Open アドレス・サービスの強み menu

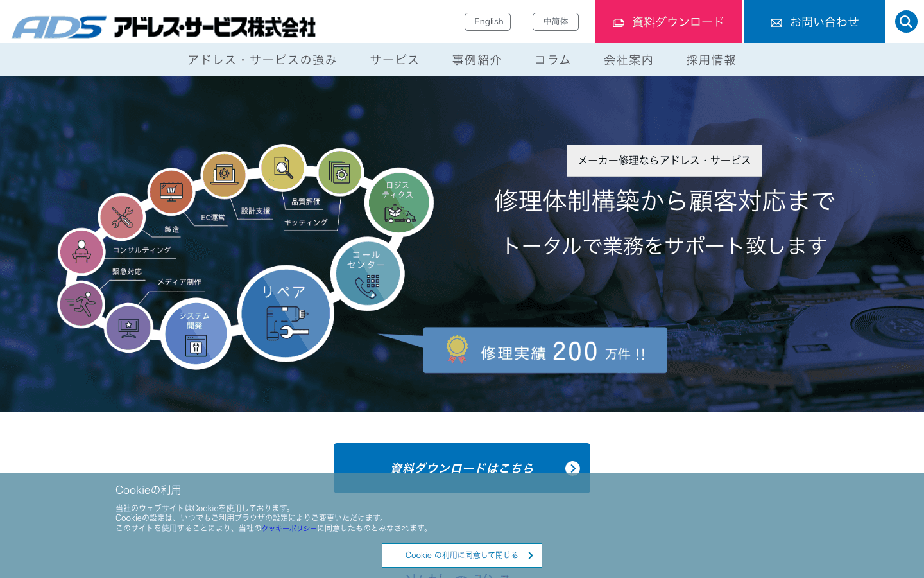[262, 60]
